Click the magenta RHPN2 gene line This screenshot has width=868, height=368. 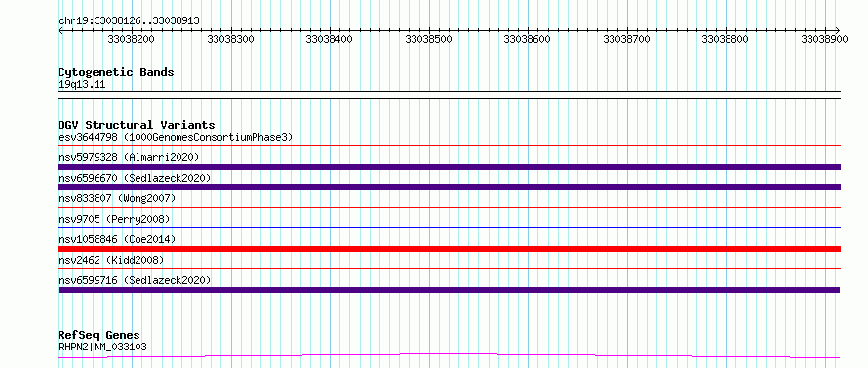(x=449, y=355)
